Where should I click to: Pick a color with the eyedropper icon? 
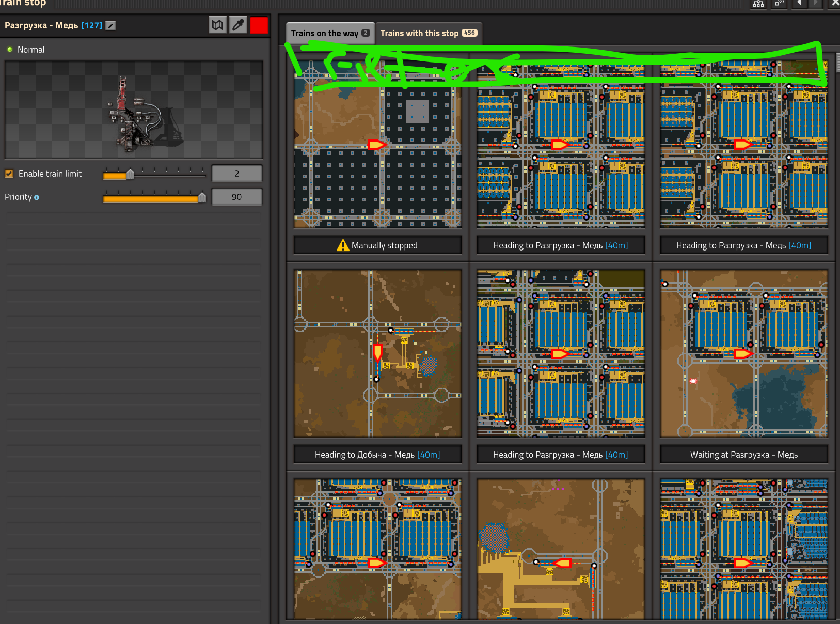click(x=238, y=25)
